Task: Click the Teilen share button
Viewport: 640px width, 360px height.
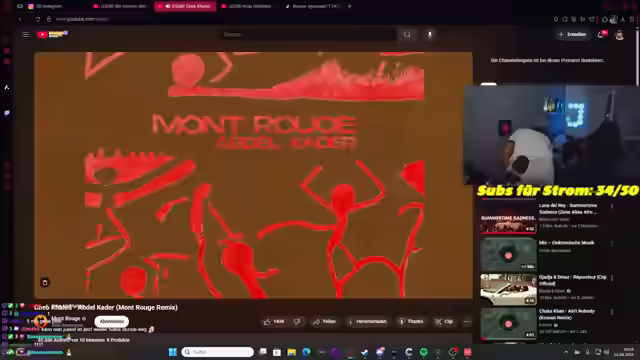Action: click(325, 322)
